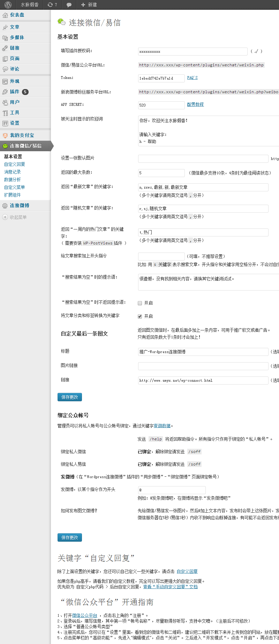Click the 设置一张默认图片 input field

pos(203,159)
